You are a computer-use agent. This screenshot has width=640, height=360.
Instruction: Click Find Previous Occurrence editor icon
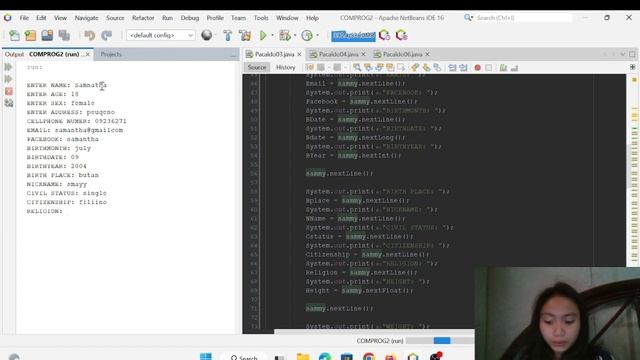(x=368, y=67)
